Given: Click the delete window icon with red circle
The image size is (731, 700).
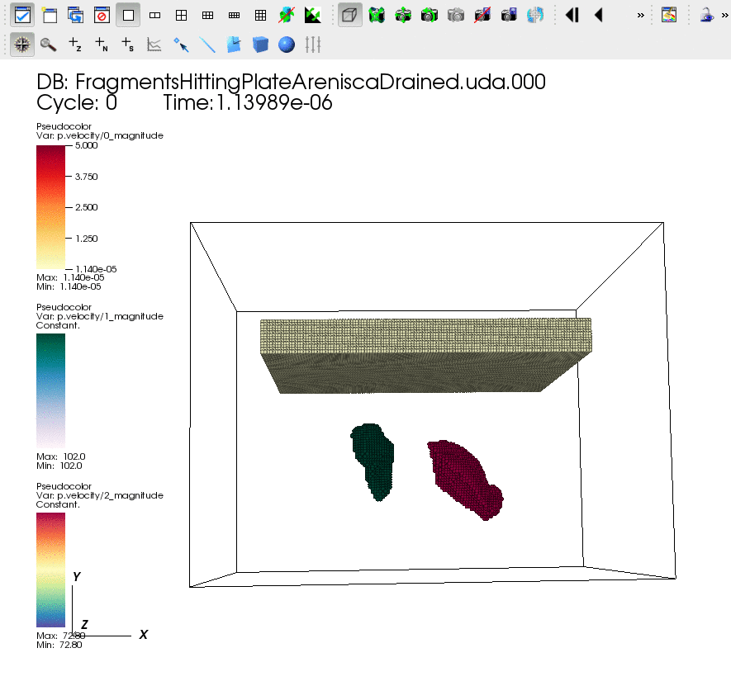Looking at the screenshot, I should click(x=102, y=15).
